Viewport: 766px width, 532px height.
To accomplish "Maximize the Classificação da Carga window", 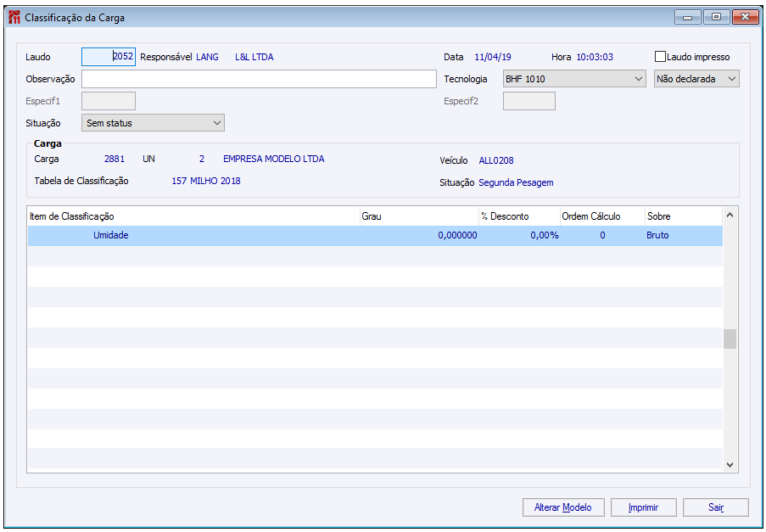I will click(x=716, y=18).
